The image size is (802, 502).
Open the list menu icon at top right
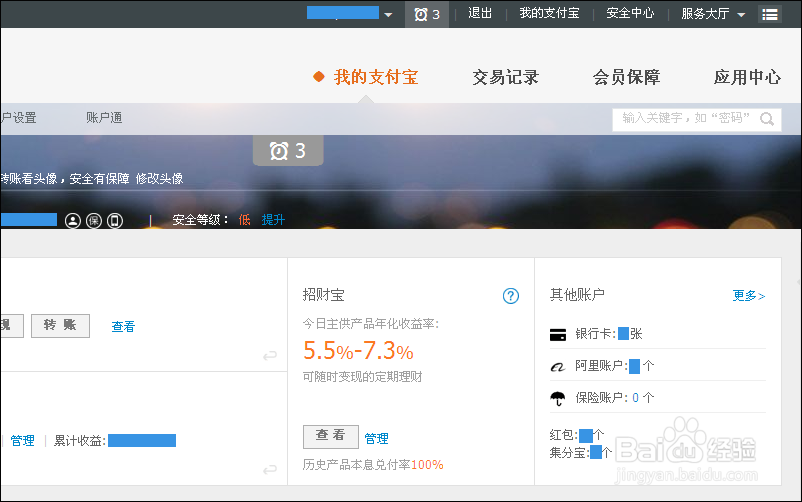coord(770,14)
